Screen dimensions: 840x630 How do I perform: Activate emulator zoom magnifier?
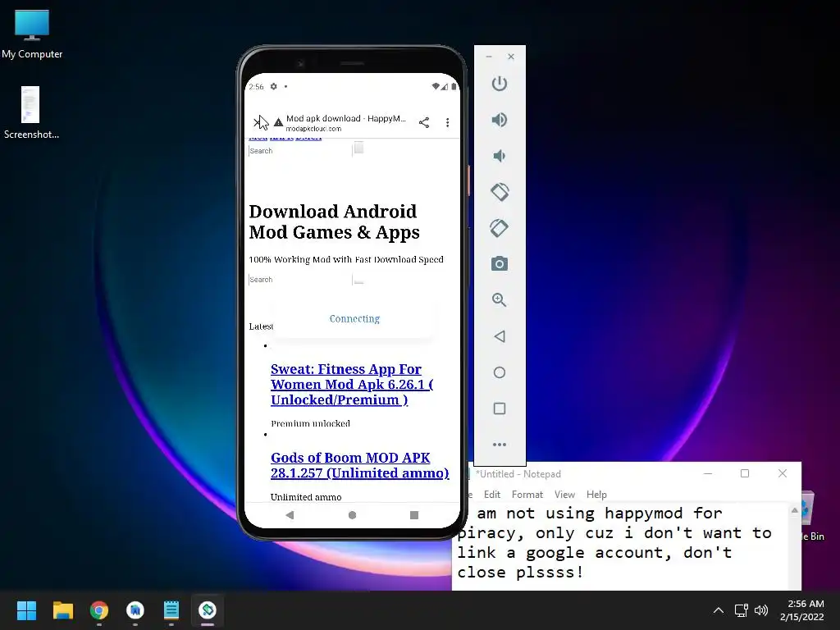click(500, 300)
